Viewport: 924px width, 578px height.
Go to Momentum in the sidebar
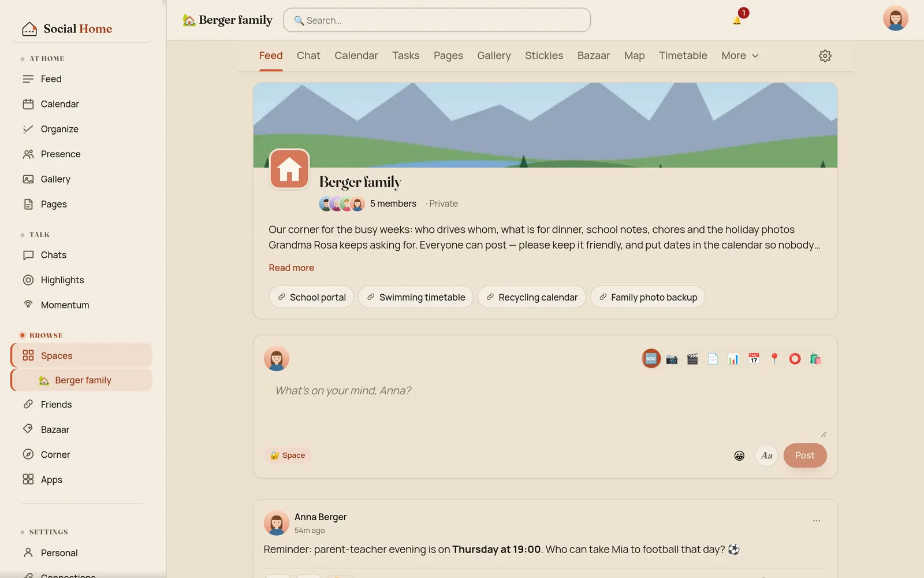coord(81,305)
